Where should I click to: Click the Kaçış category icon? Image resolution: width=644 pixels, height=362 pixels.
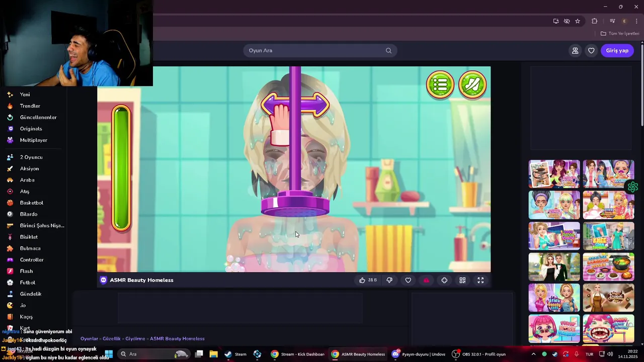click(x=10, y=317)
